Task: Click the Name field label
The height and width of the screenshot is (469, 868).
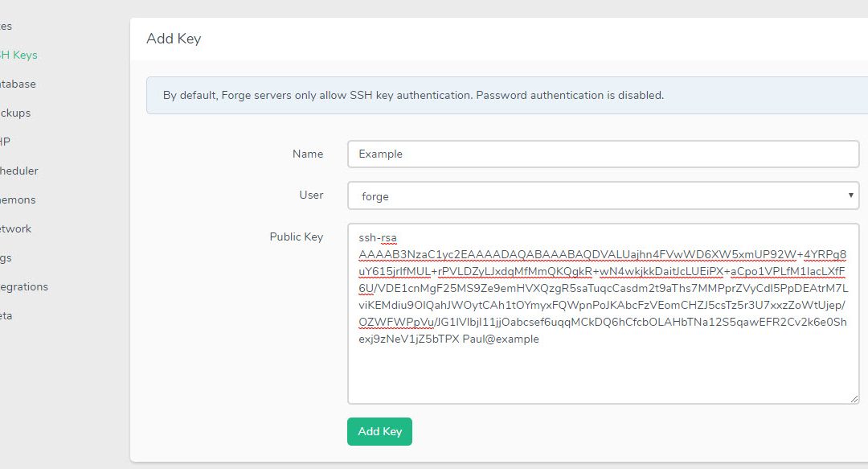Action: (308, 154)
